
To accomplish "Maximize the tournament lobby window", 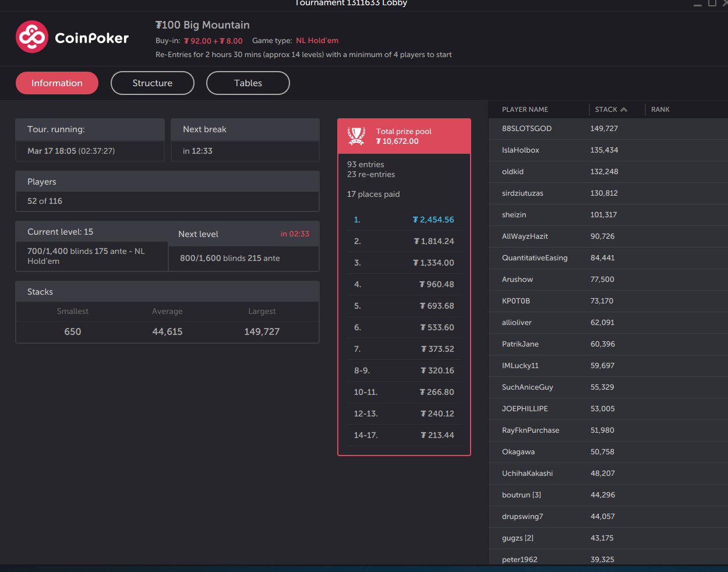I will pyautogui.click(x=712, y=3).
